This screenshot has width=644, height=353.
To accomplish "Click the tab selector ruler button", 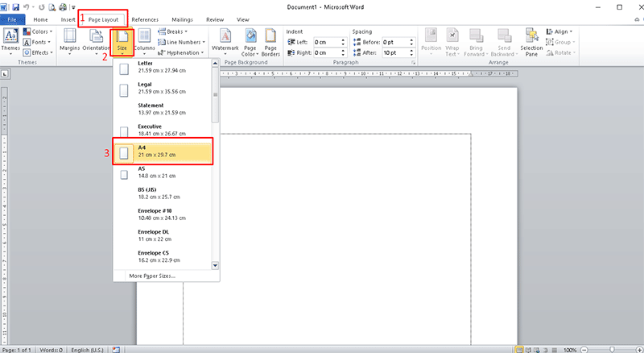I will click(x=5, y=74).
